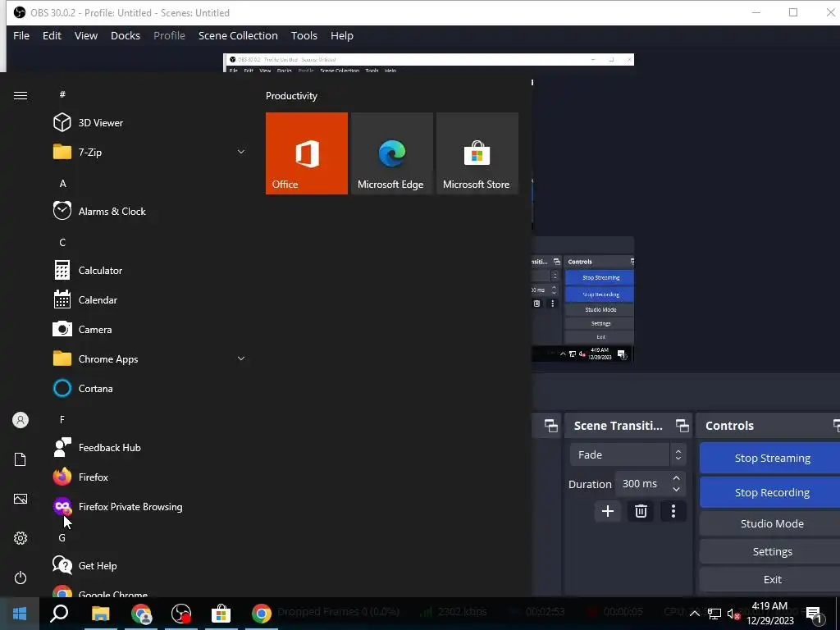Open the OBS File menu
Viewport: 840px width, 630px height.
click(21, 35)
